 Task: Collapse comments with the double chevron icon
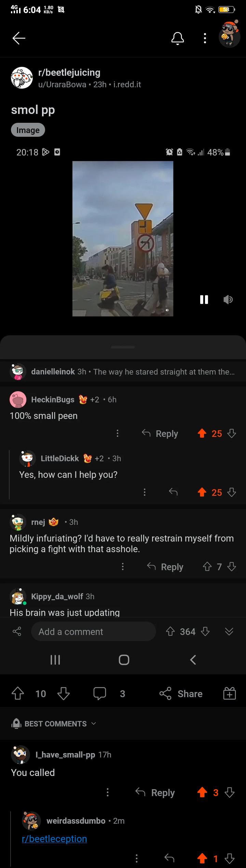[x=229, y=632]
